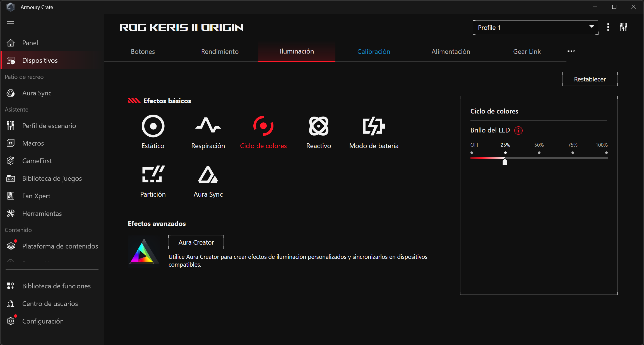Switch to the Calibración tab

[374, 52]
